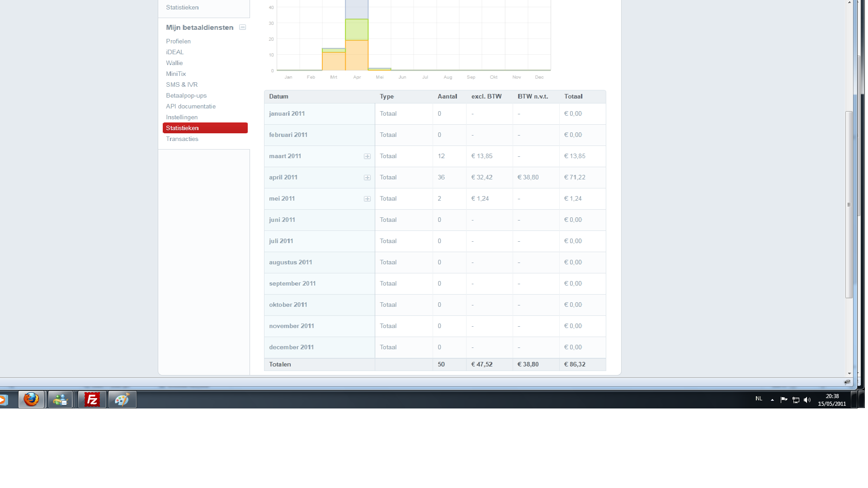Select SMS & IVR in sidebar
868x488 pixels.
pos(182,84)
